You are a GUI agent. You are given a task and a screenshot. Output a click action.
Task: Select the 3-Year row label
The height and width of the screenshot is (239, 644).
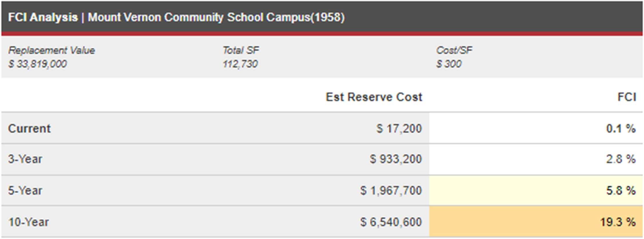(25, 159)
